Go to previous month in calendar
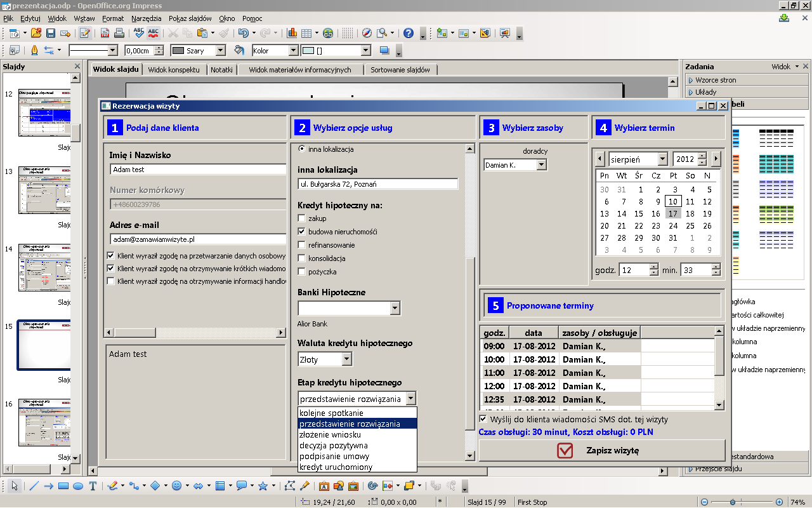Viewport: 812px width, 508px height. [x=601, y=159]
